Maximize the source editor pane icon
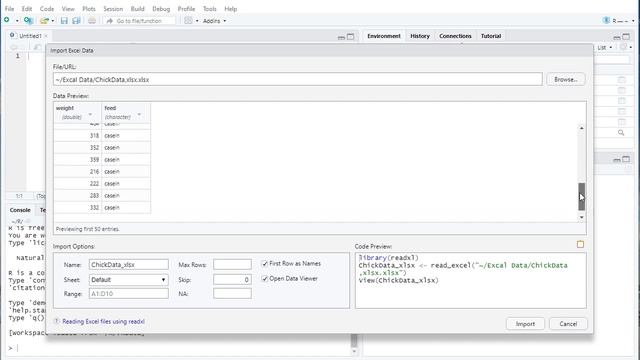 tap(351, 37)
